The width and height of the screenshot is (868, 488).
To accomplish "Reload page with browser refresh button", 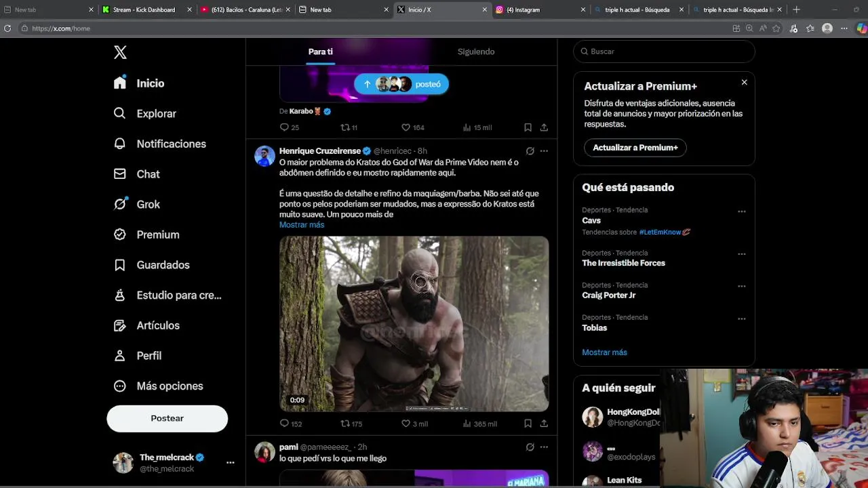I will (x=7, y=28).
